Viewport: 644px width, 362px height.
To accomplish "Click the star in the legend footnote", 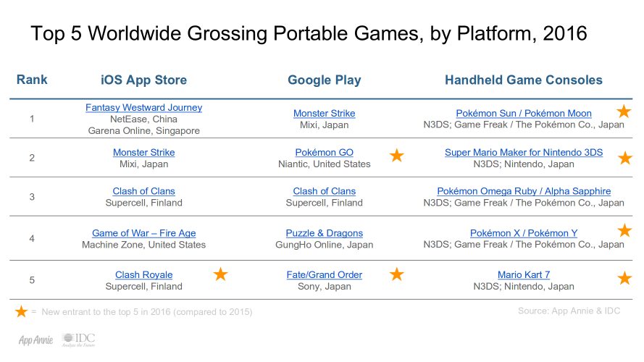I will (x=21, y=311).
